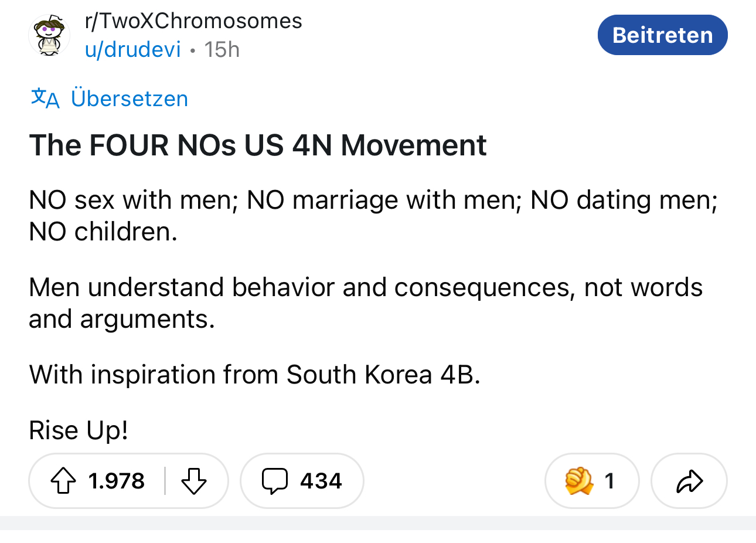The image size is (756, 543).
Task: Upvote the FOUR NOs post
Action: click(x=63, y=481)
